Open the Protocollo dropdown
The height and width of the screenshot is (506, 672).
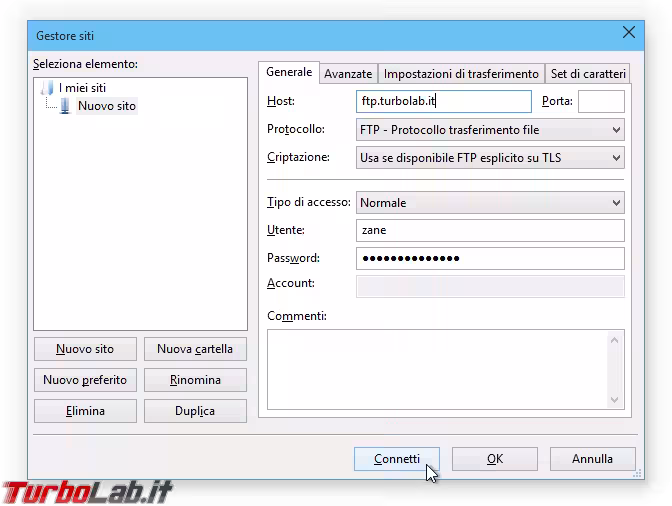tap(490, 130)
